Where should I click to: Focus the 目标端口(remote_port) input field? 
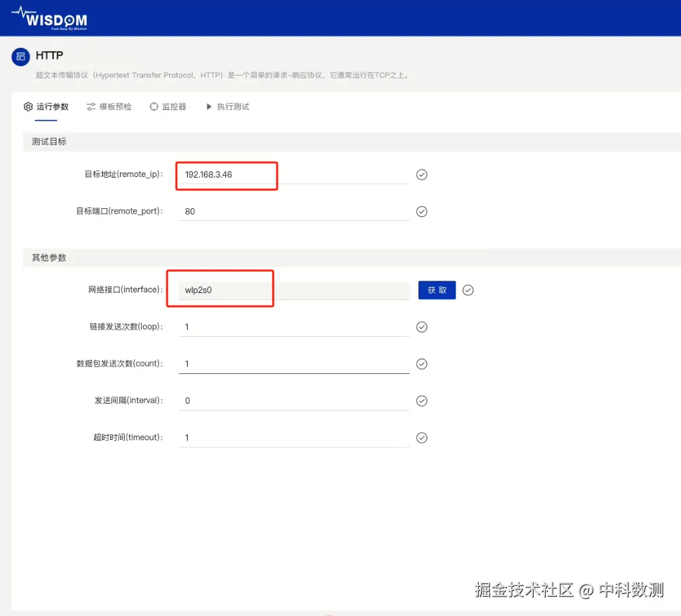click(x=294, y=212)
